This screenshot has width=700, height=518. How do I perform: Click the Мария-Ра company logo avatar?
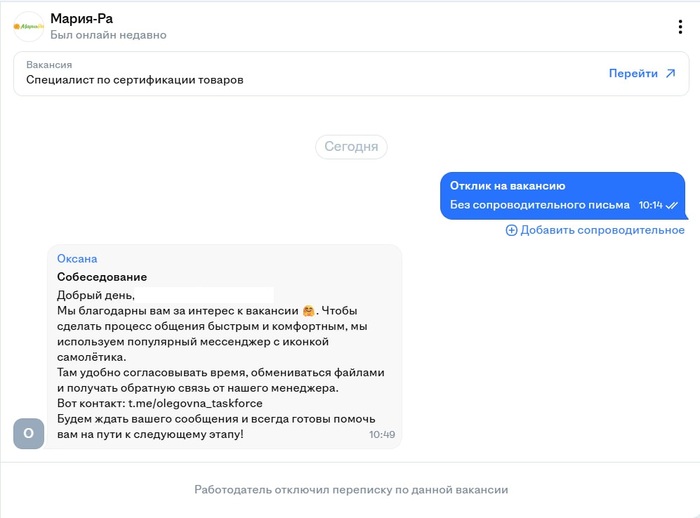pos(28,26)
